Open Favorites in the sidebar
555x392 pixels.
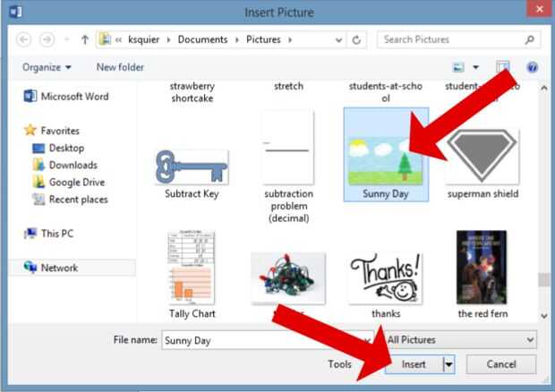pyautogui.click(x=52, y=131)
